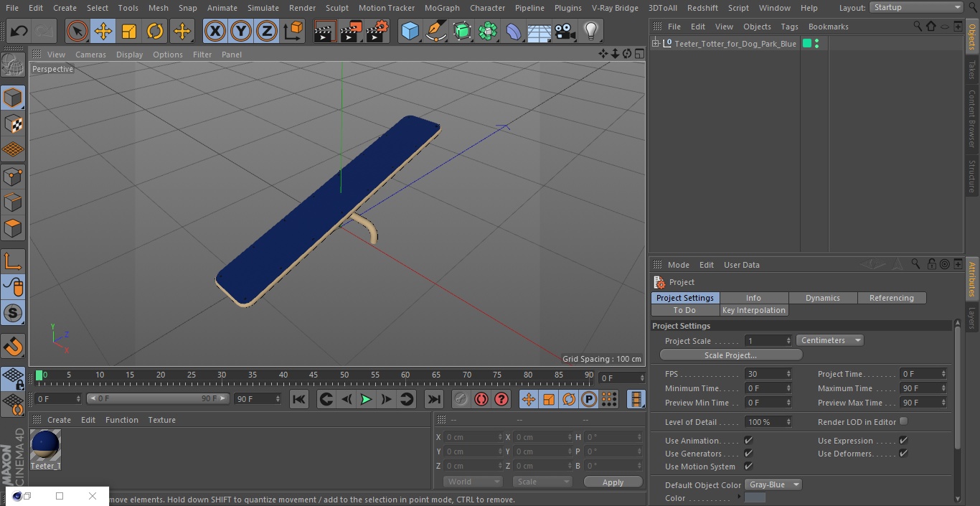Image resolution: width=980 pixels, height=506 pixels.
Task: Click Record Active Objects button
Action: [461, 399]
